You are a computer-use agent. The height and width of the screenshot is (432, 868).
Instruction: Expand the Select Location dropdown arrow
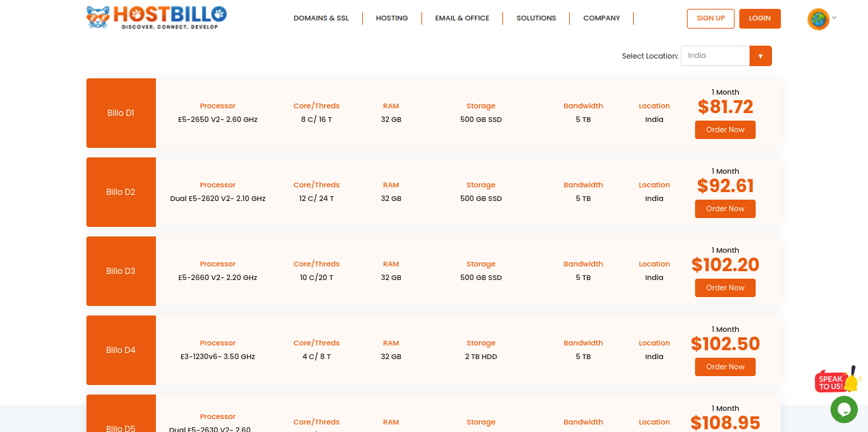click(760, 56)
